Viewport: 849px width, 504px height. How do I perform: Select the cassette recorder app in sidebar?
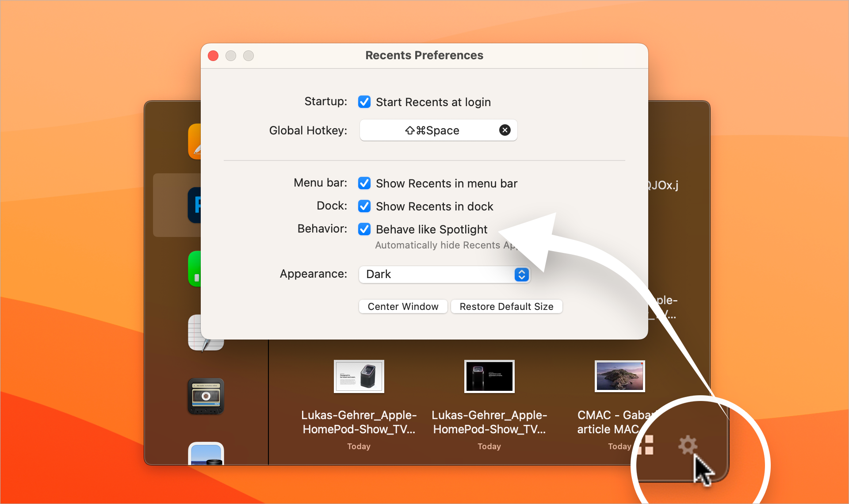pos(206,396)
